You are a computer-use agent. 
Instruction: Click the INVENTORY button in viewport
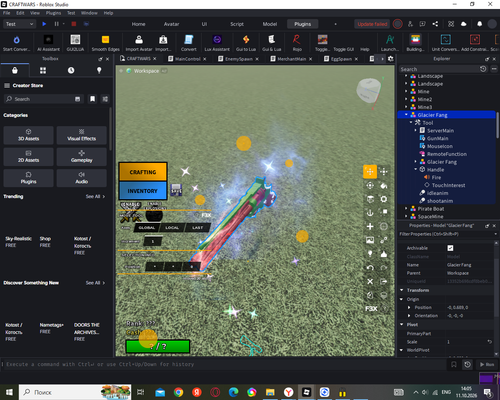point(143,191)
